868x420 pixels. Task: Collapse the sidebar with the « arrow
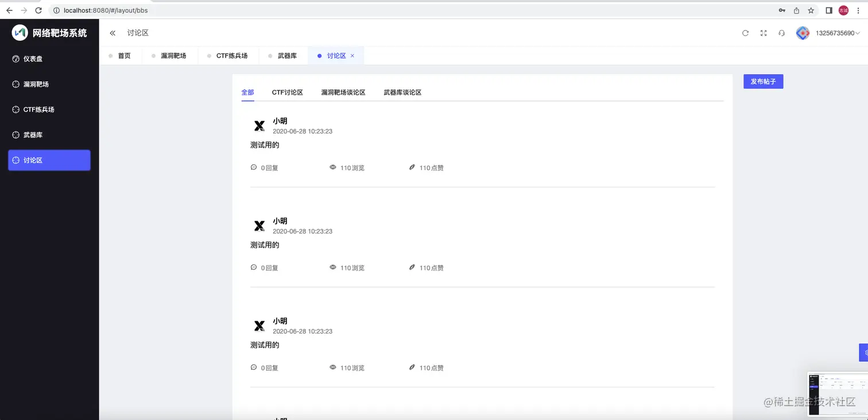pos(113,33)
